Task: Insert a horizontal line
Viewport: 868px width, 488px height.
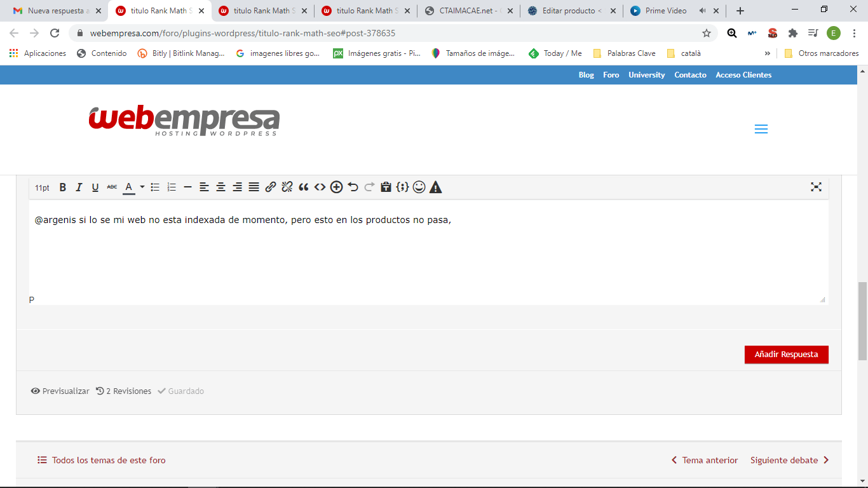Action: tap(187, 187)
